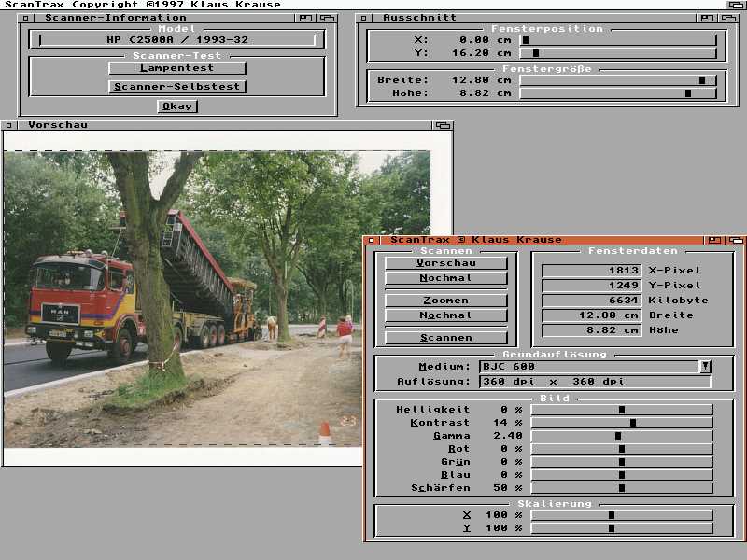The image size is (747, 560).
Task: Click the X position value 0.00 cm
Action: click(x=485, y=40)
